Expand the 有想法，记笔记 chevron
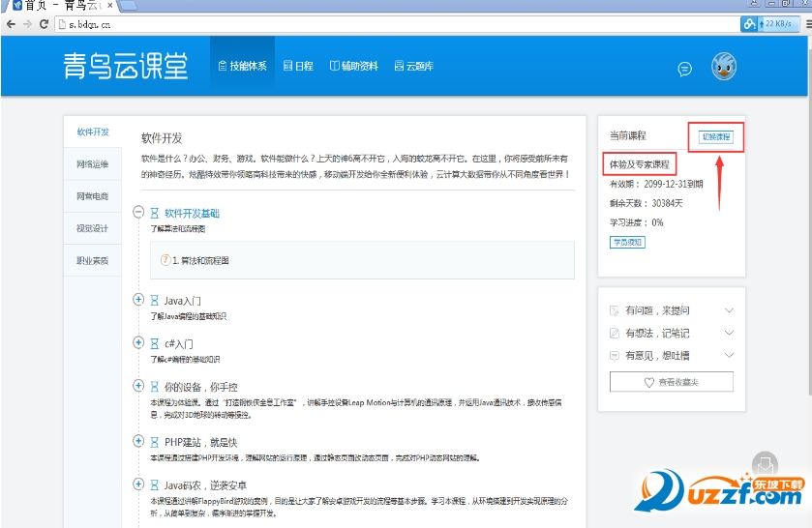 [x=729, y=333]
